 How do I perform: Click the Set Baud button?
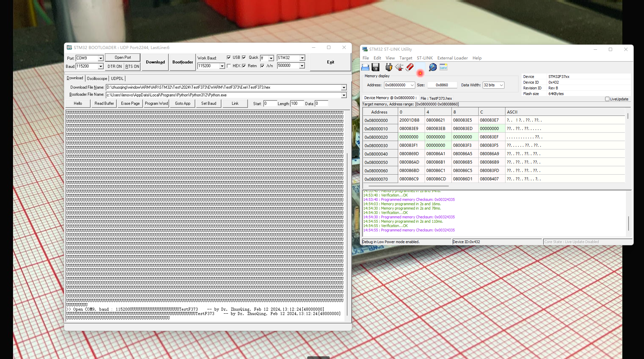click(209, 103)
